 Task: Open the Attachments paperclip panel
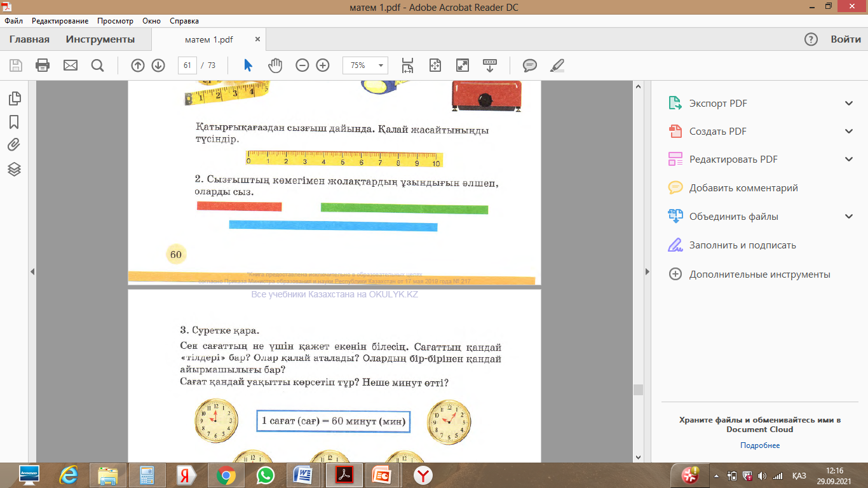[x=14, y=145]
